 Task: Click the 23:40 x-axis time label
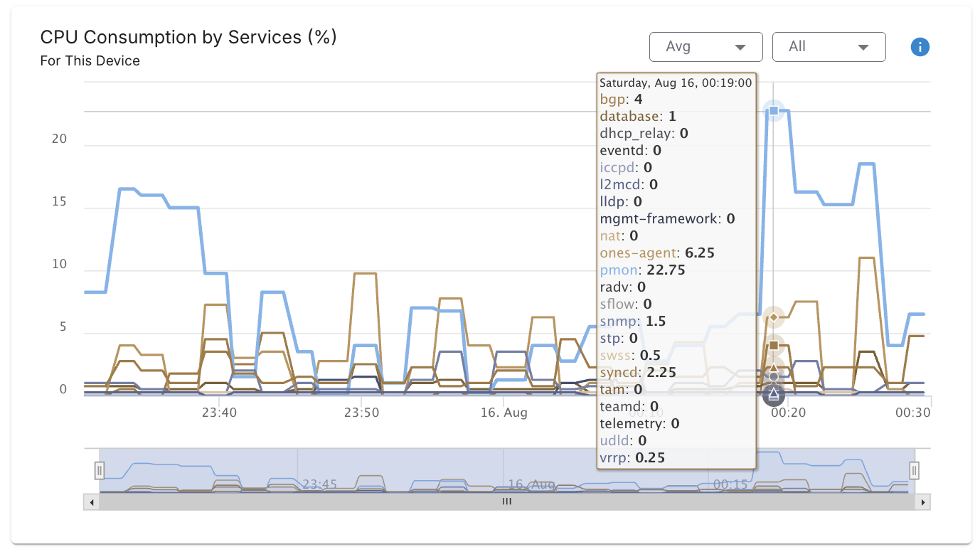tap(219, 413)
